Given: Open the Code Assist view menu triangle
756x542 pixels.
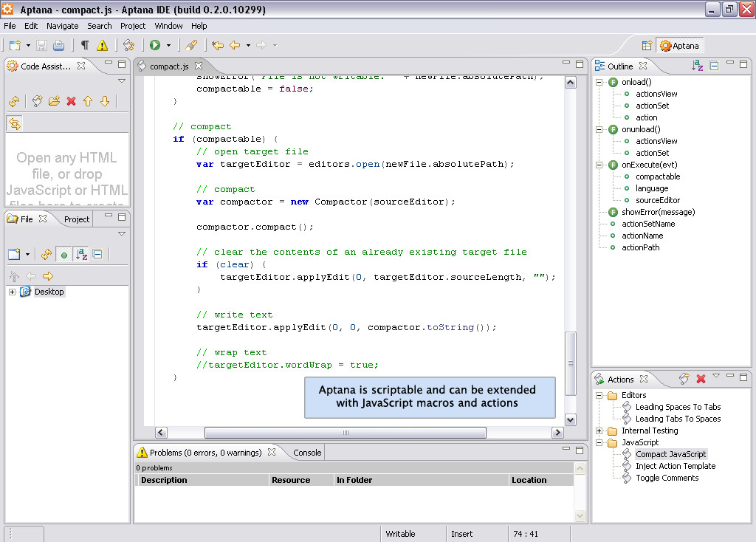Looking at the screenshot, I should tap(122, 80).
